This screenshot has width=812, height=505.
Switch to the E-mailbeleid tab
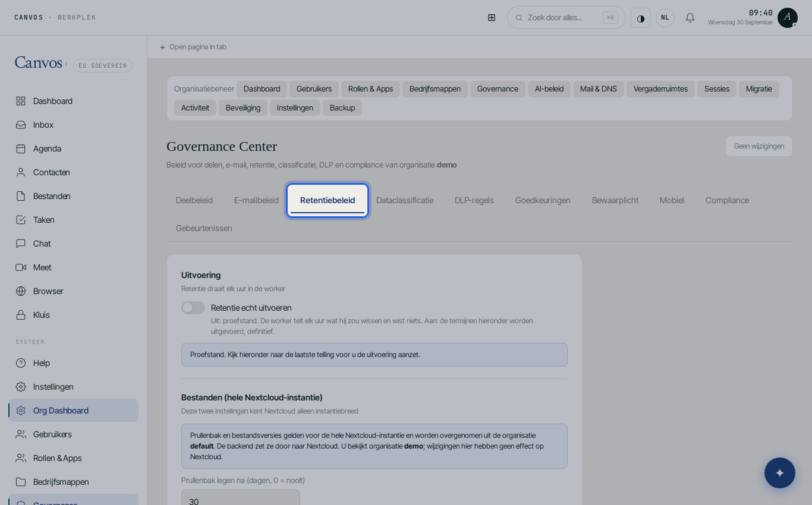click(256, 200)
